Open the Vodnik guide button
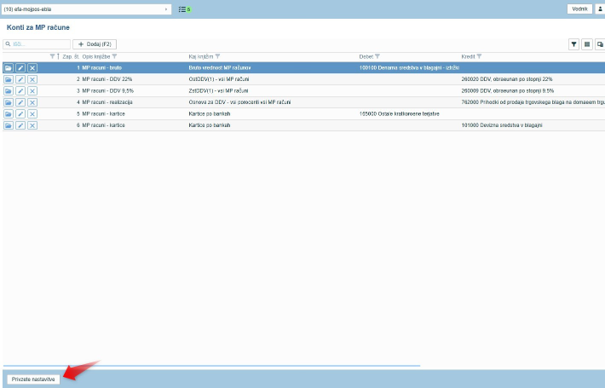Image resolution: width=605 pixels, height=388 pixels. (x=580, y=9)
